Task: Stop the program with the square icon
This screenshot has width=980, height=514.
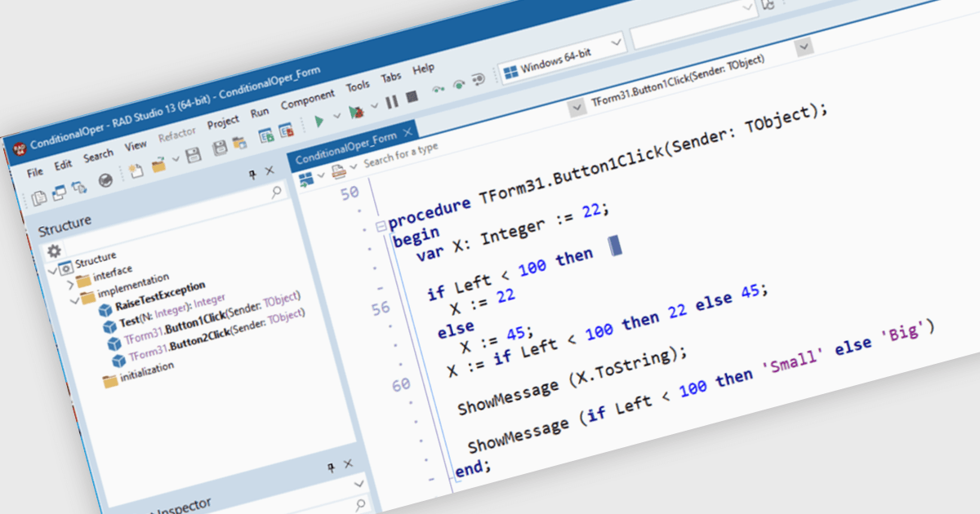Action: (x=412, y=96)
